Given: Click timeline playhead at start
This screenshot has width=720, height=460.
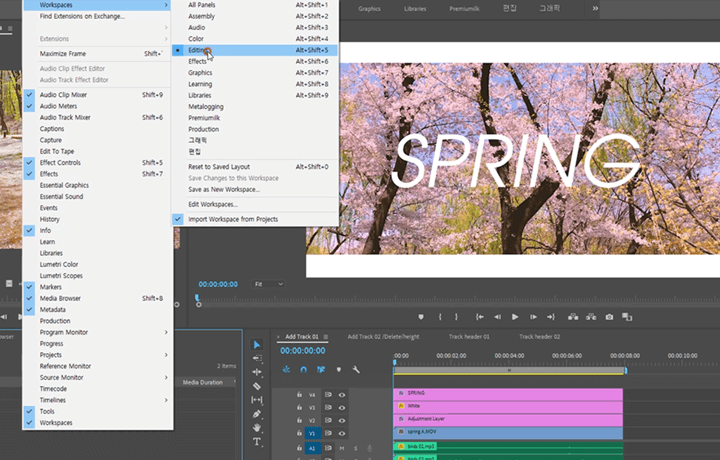Looking at the screenshot, I should pyautogui.click(x=394, y=363).
